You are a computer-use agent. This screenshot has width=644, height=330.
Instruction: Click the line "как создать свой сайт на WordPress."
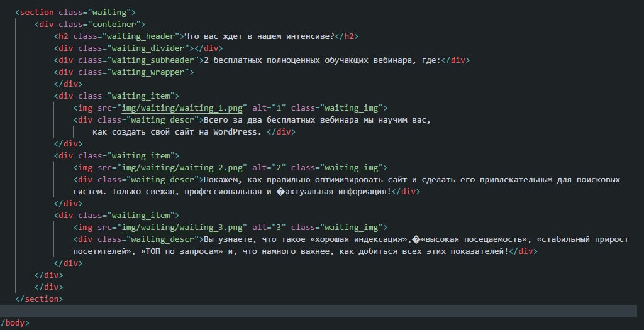tap(177, 132)
